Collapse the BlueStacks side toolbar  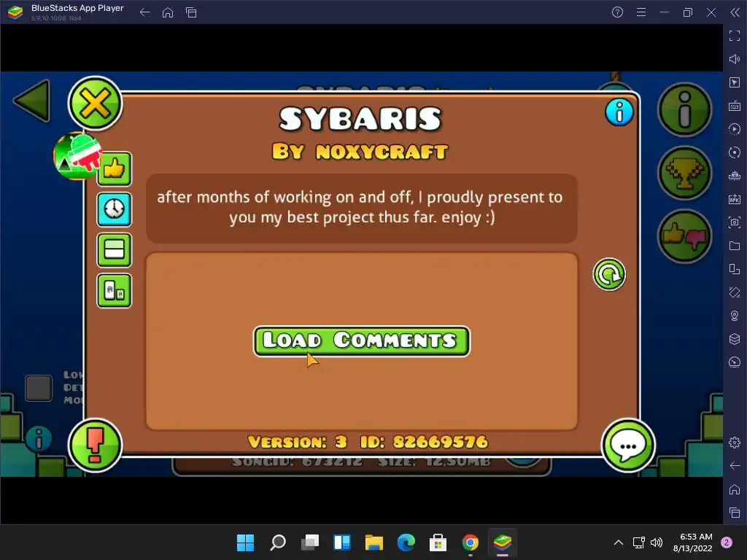[x=735, y=12]
